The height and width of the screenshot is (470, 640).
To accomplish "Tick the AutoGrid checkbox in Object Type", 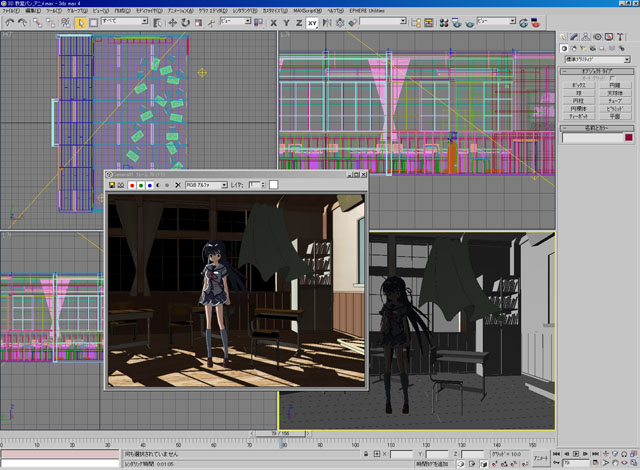I will [612, 78].
